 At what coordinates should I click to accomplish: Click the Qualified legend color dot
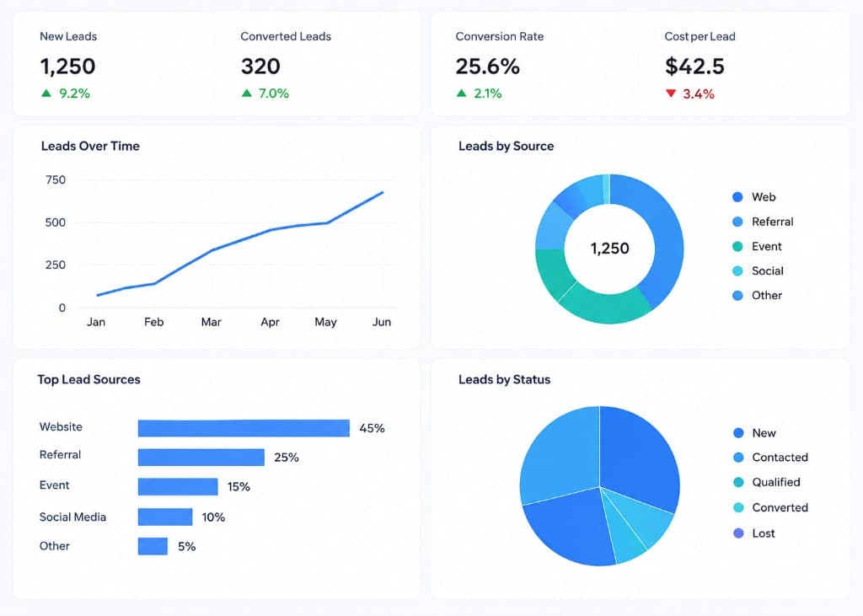coord(738,482)
